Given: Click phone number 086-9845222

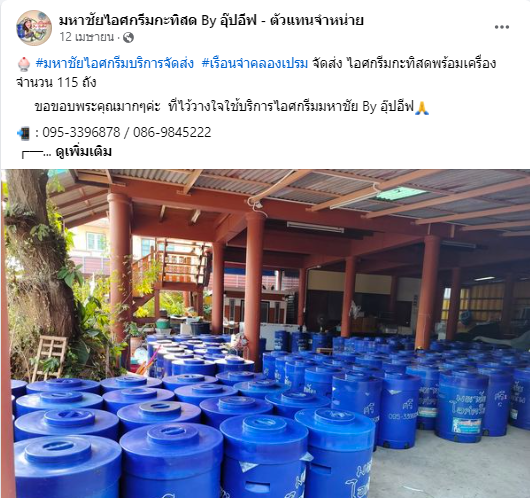Looking at the screenshot, I should 172,132.
